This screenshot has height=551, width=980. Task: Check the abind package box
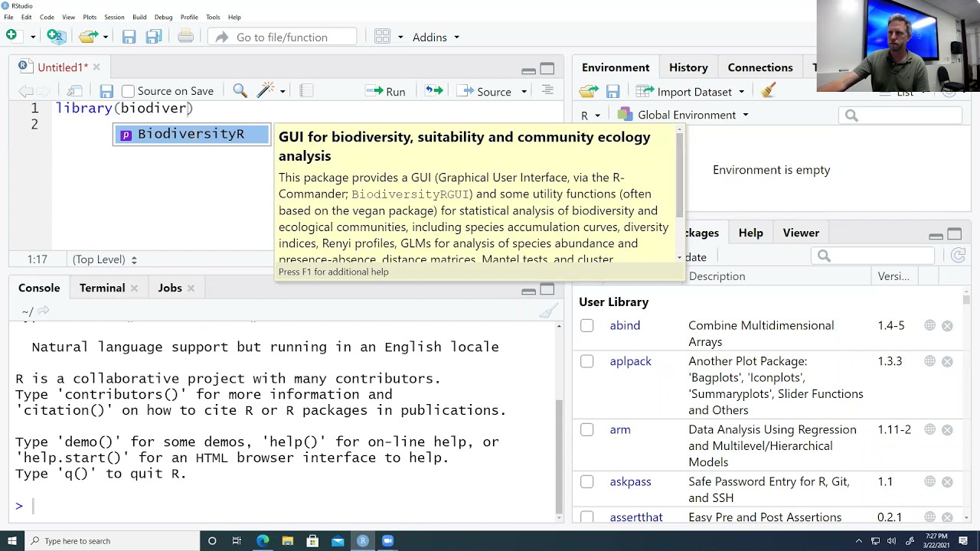pos(586,325)
